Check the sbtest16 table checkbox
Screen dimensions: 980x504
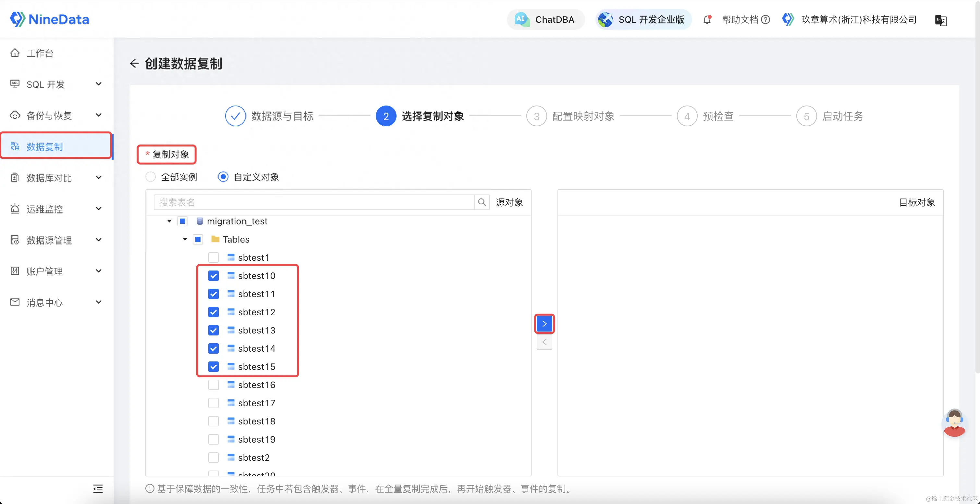click(x=214, y=385)
